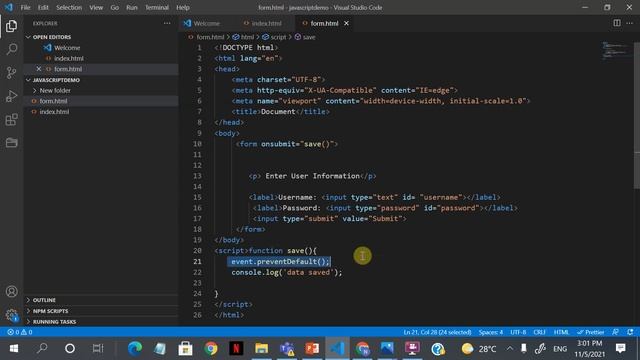Click Ln 21, Col 28 cursor position
Image resolution: width=640 pixels, height=360 pixels.
(437, 332)
